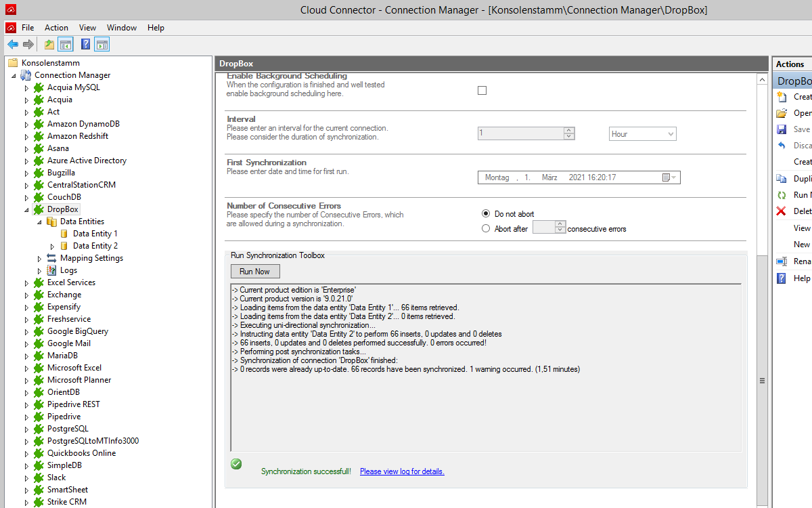Select the 'Abort after' radio button
812x508 pixels.
tap(486, 229)
